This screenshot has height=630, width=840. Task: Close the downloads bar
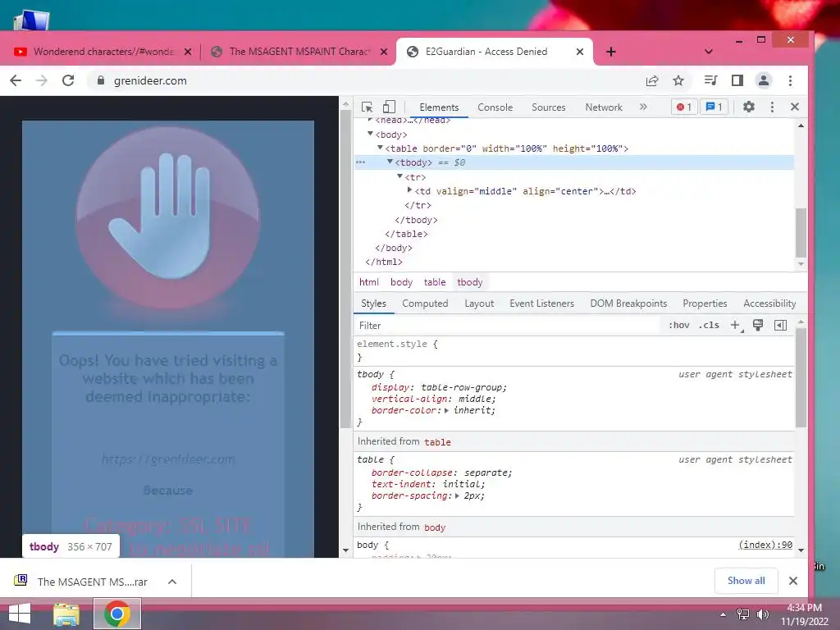(793, 581)
